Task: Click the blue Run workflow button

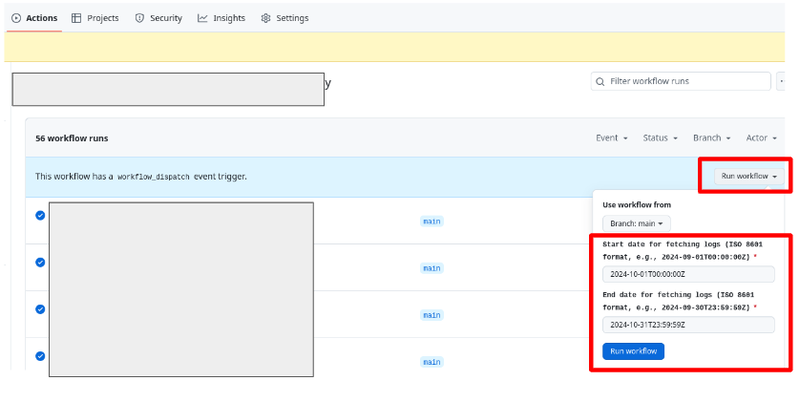Action: pyautogui.click(x=633, y=351)
